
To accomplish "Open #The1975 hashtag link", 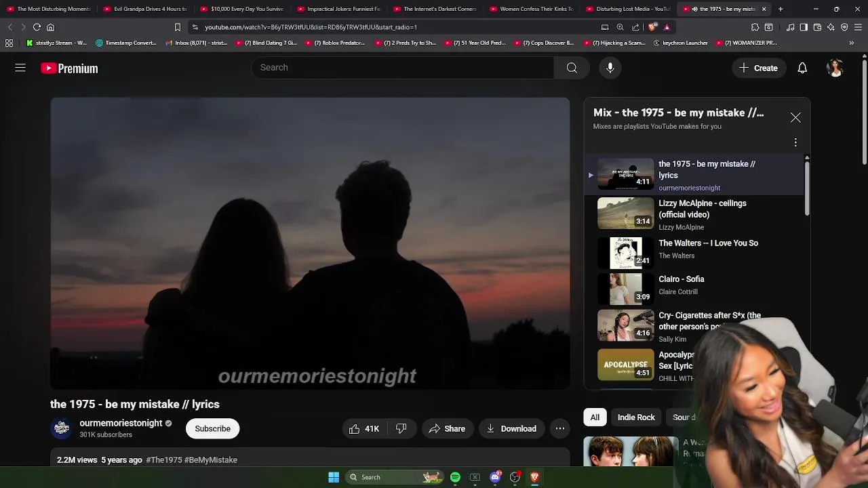I will point(164,460).
